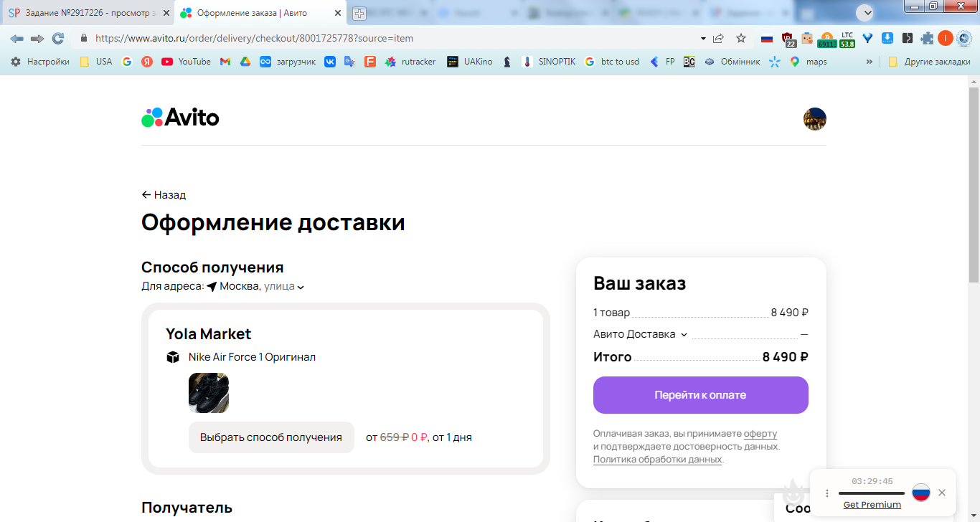Open the LTC price extension
Viewport: 980px width, 522px height.
coord(847,39)
